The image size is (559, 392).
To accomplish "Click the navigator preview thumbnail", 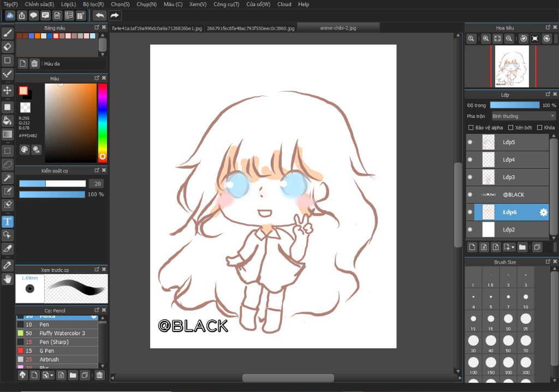I will (512, 67).
